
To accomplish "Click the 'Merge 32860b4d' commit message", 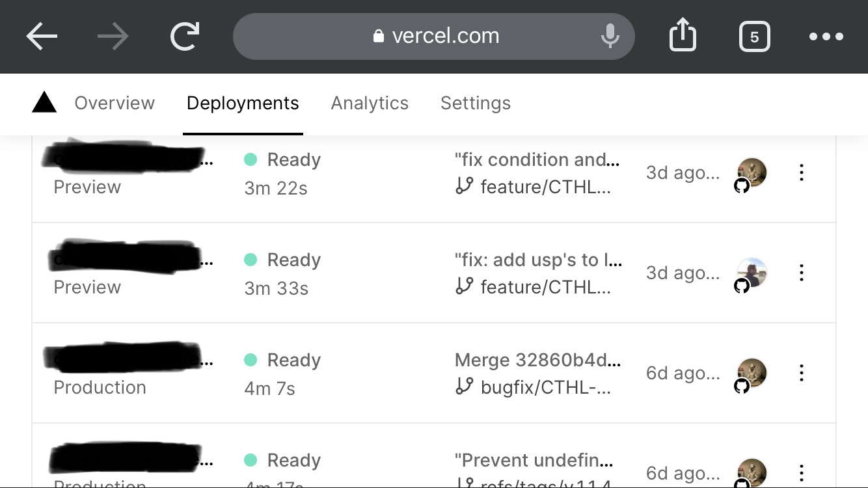I will pos(538,360).
